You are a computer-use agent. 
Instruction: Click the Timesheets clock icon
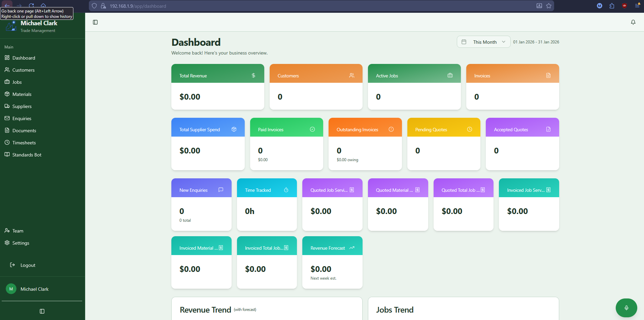(7, 142)
